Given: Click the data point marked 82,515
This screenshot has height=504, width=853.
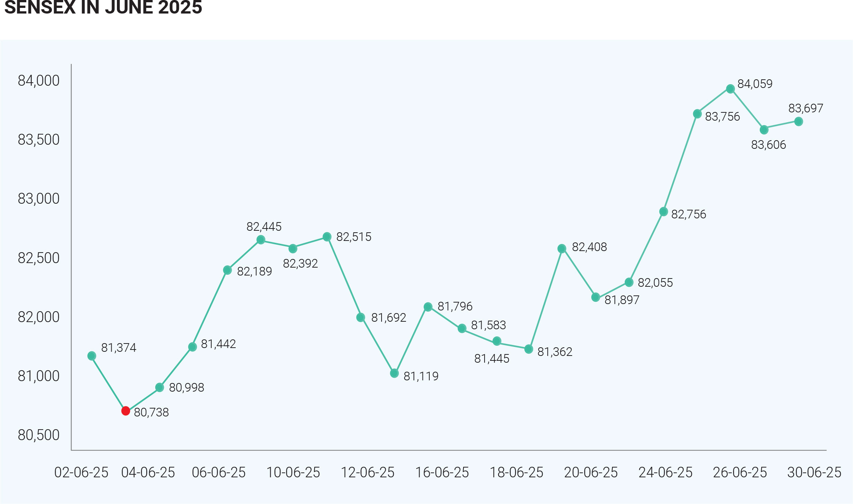Looking at the screenshot, I should [327, 237].
